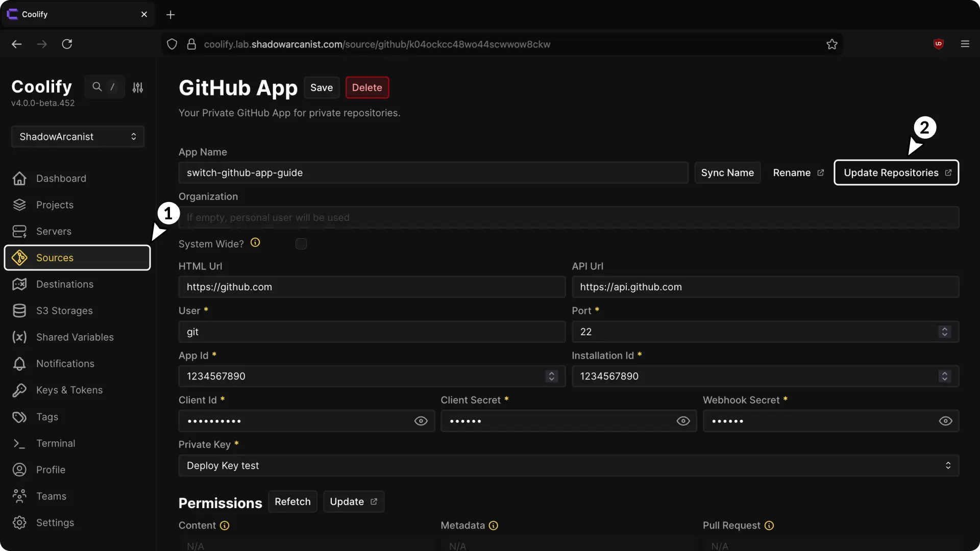This screenshot has height=551, width=980.
Task: Click the Update Repositories button
Action: pyautogui.click(x=896, y=173)
